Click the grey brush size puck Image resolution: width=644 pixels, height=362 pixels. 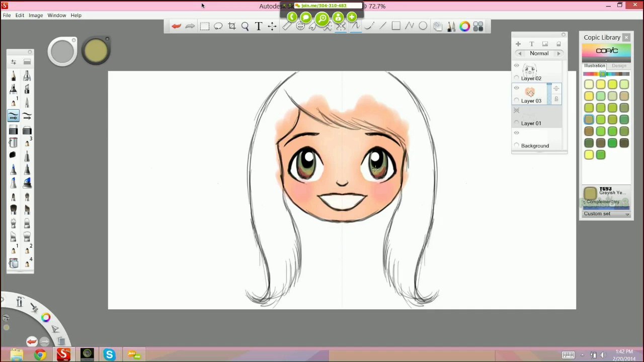pyautogui.click(x=62, y=51)
